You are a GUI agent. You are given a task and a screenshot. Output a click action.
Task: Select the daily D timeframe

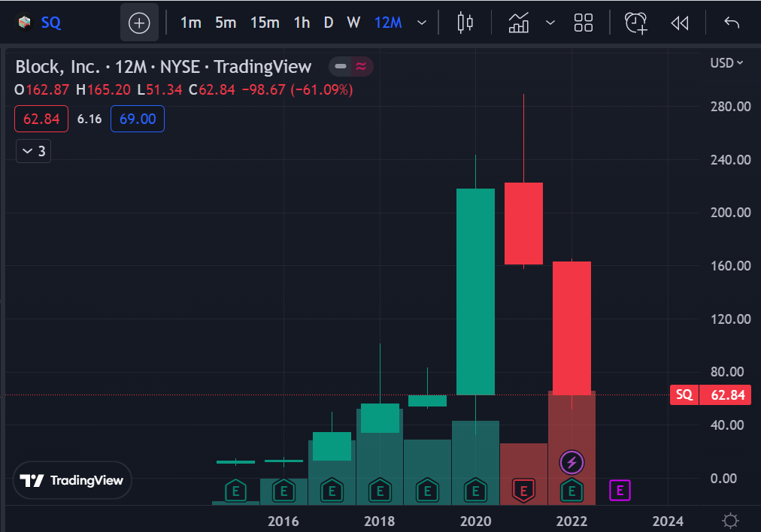tap(329, 23)
